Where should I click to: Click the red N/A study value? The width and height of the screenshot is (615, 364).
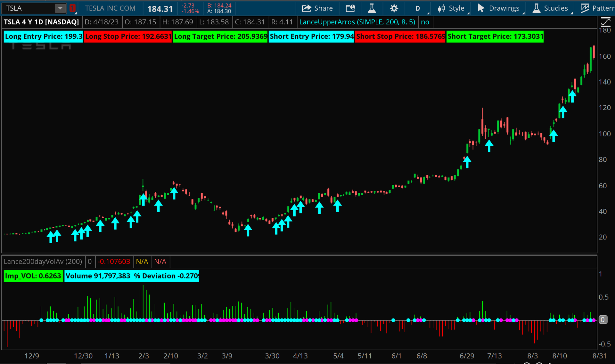160,262
